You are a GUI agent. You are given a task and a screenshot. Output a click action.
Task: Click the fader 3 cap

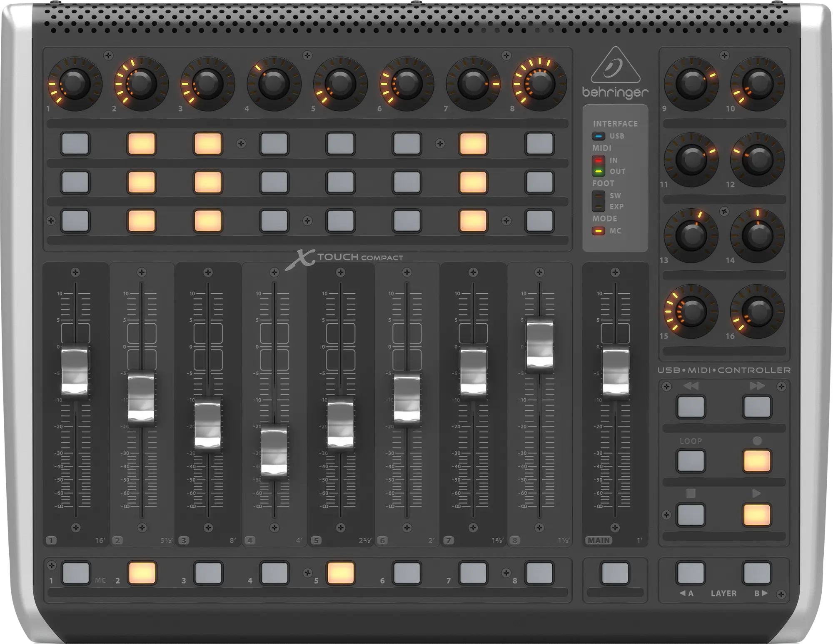(207, 425)
